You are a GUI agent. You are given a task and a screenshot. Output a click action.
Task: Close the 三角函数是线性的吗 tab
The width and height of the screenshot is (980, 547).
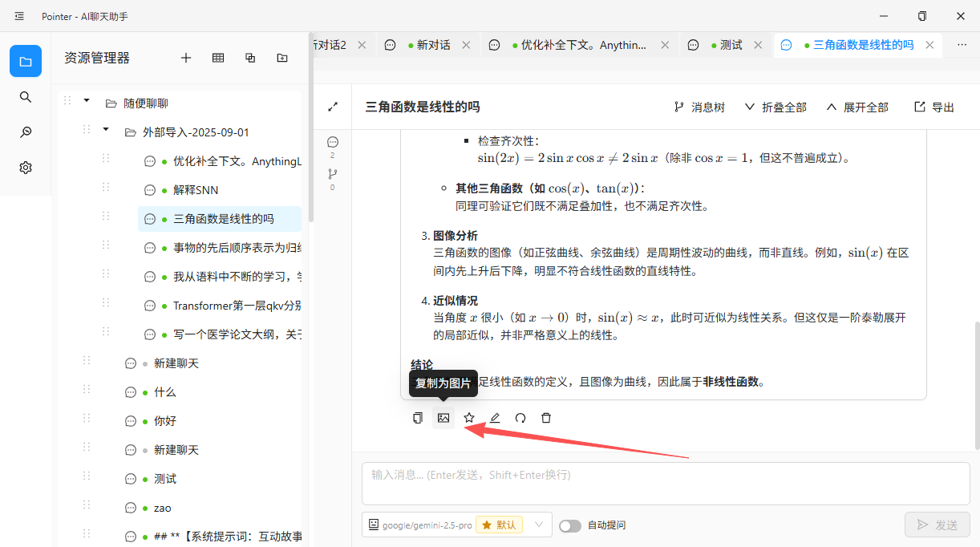[x=929, y=45]
